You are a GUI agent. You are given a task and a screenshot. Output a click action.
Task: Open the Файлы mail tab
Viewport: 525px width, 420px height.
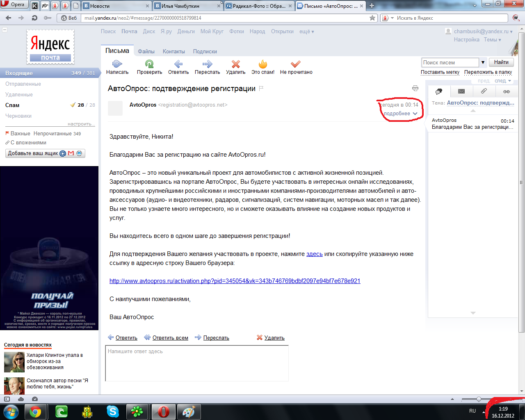(x=146, y=51)
